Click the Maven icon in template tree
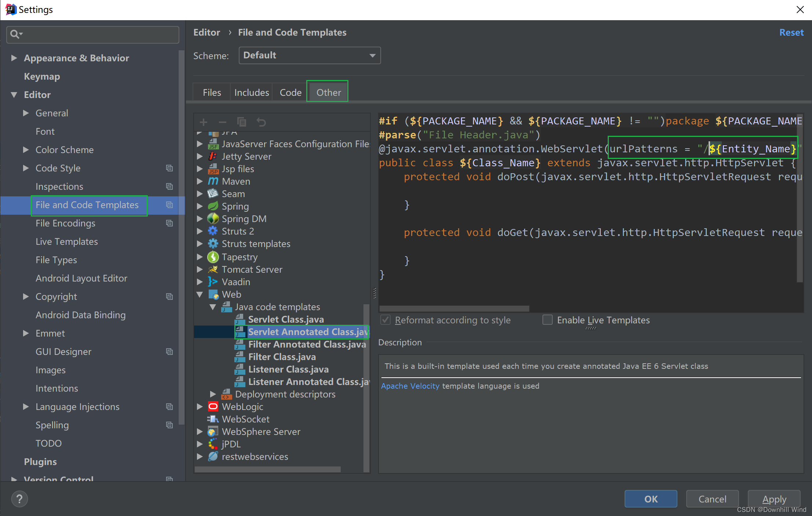Screen dimensions: 812x516 tap(213, 181)
